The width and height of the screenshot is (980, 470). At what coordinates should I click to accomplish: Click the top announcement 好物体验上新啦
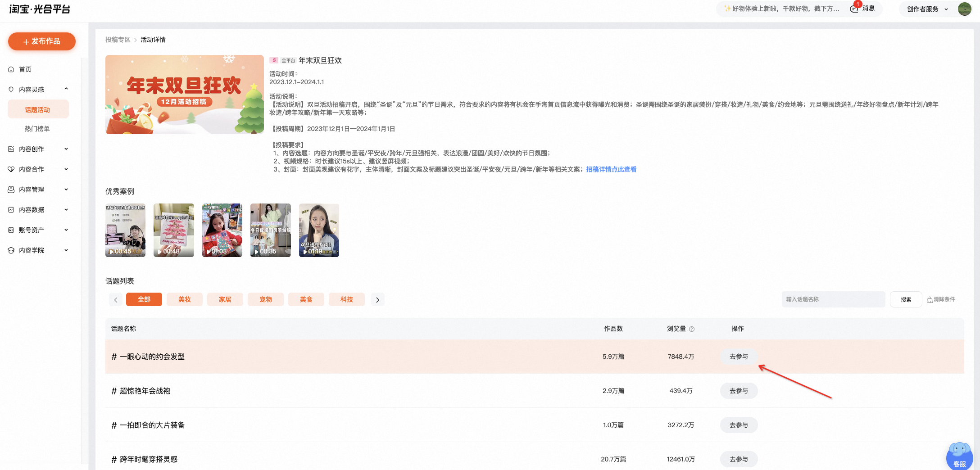click(x=782, y=9)
